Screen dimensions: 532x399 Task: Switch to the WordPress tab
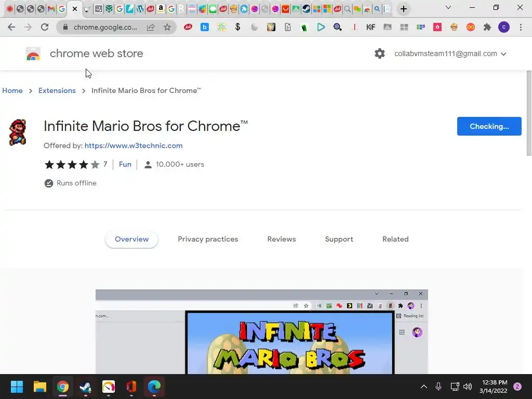point(140,9)
